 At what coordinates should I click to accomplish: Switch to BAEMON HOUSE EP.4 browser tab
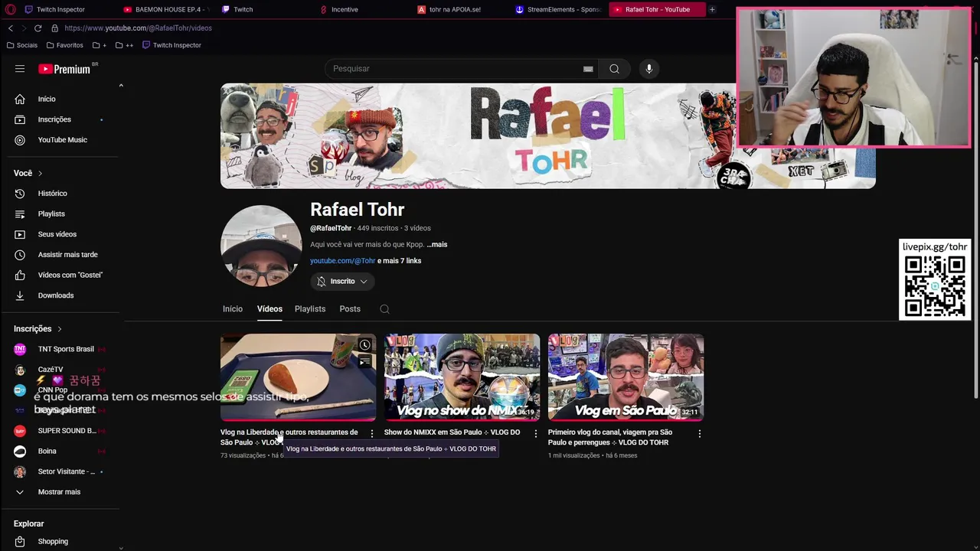pos(167,9)
